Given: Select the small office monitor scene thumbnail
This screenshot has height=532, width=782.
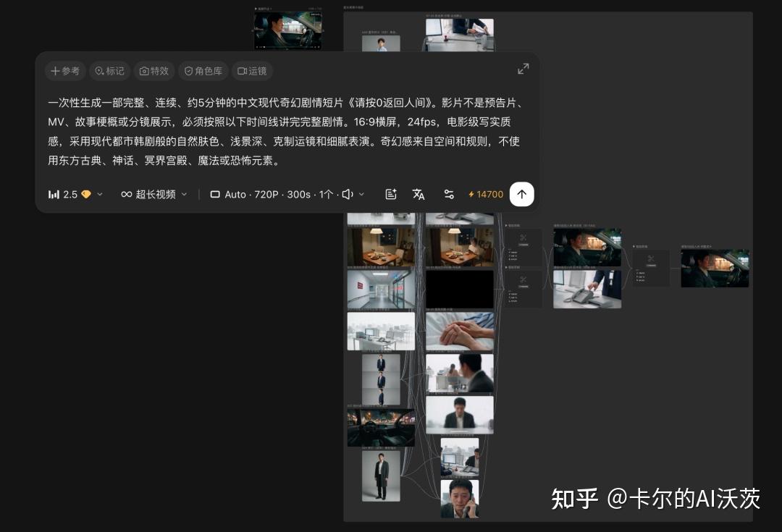Looking at the screenshot, I should (x=459, y=457).
